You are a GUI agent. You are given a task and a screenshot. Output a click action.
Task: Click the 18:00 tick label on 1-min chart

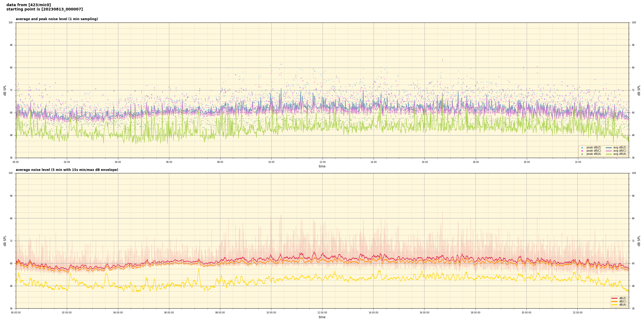click(x=476, y=162)
